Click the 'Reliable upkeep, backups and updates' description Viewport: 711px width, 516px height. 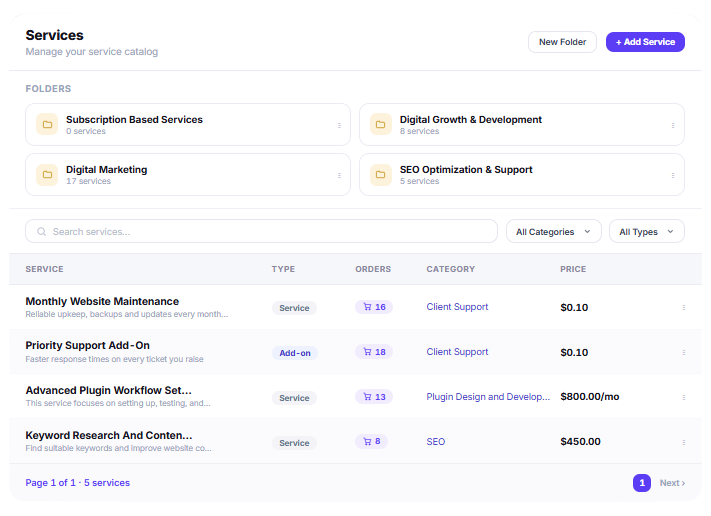(127, 314)
